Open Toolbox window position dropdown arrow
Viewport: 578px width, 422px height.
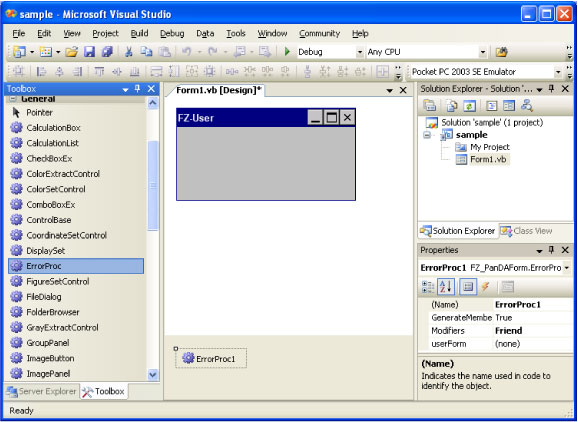coord(125,90)
